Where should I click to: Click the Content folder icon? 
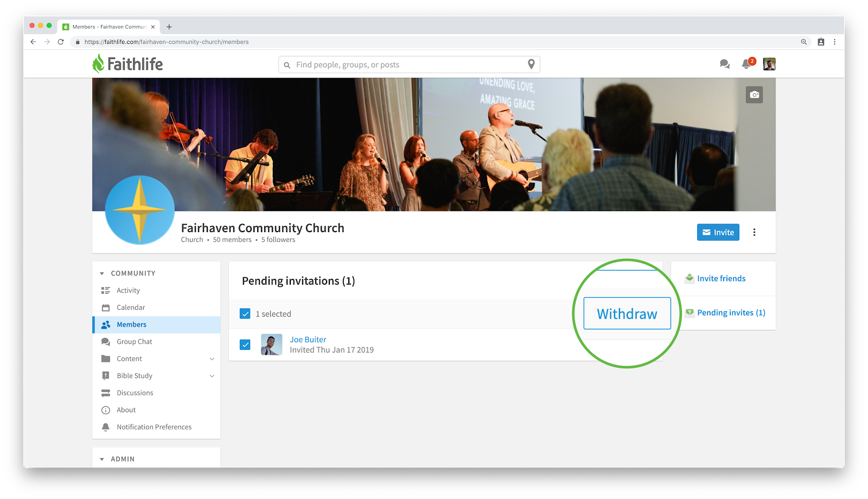(x=106, y=359)
